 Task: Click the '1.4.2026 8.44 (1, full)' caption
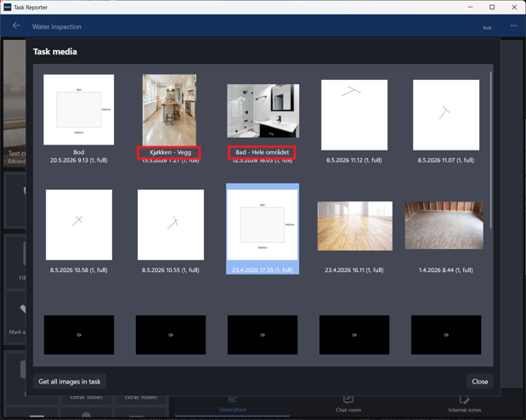pos(446,270)
